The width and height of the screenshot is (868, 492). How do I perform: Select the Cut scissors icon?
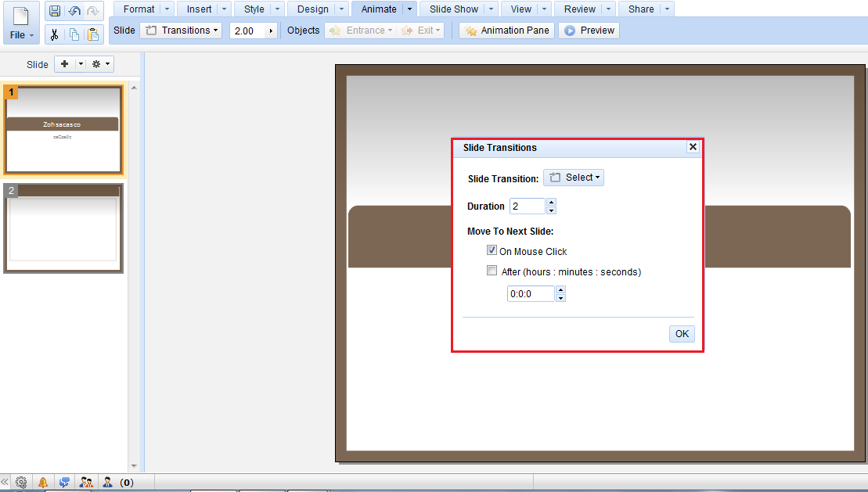[54, 34]
